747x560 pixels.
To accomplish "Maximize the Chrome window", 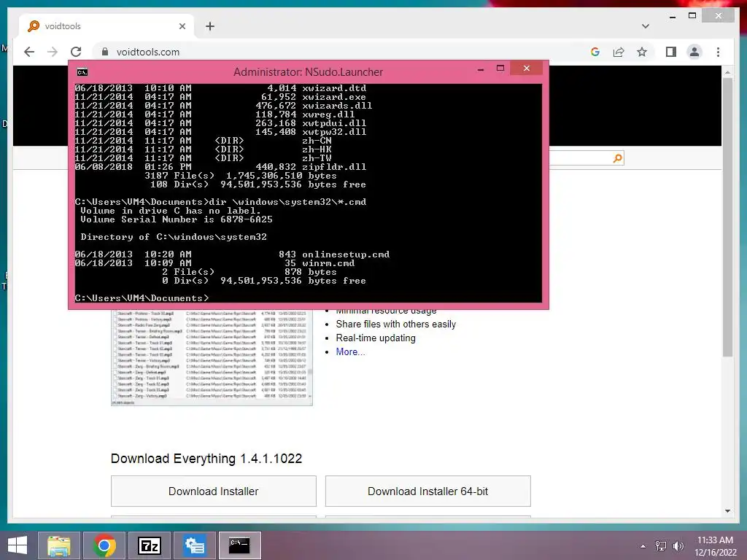I will coord(692,16).
